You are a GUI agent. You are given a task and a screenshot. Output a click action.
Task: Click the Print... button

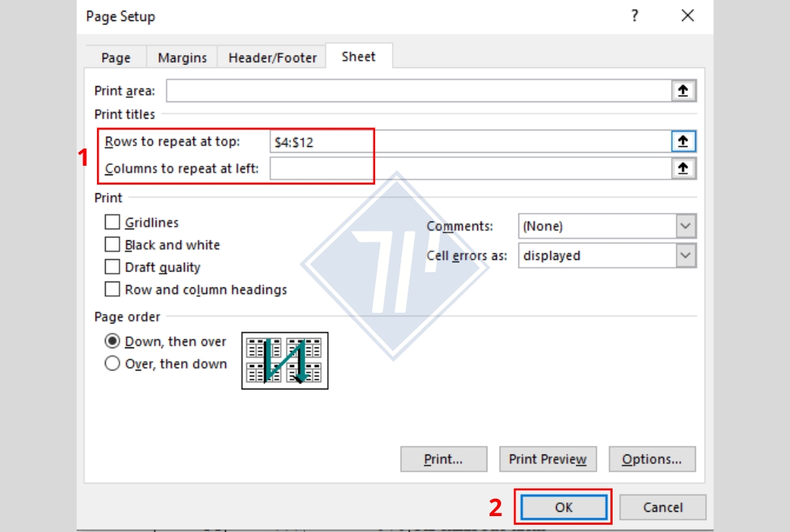[x=443, y=459]
